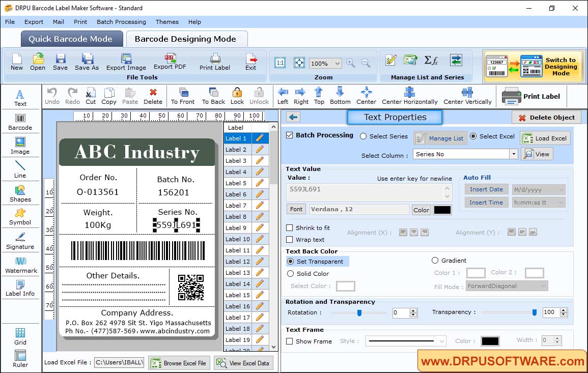Select the Image tool in sidebar
Image resolution: width=588 pixels, height=373 pixels.
(20, 146)
